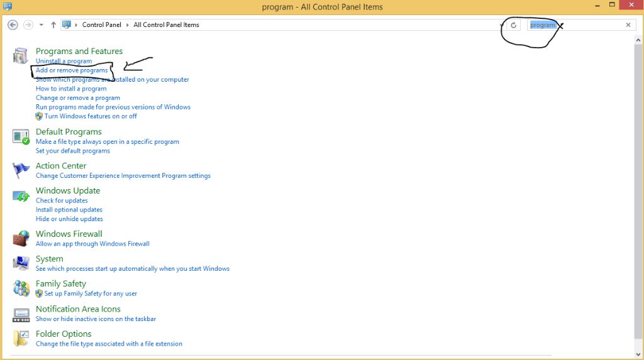
Task: Click the Folder Options icon
Action: click(x=21, y=338)
